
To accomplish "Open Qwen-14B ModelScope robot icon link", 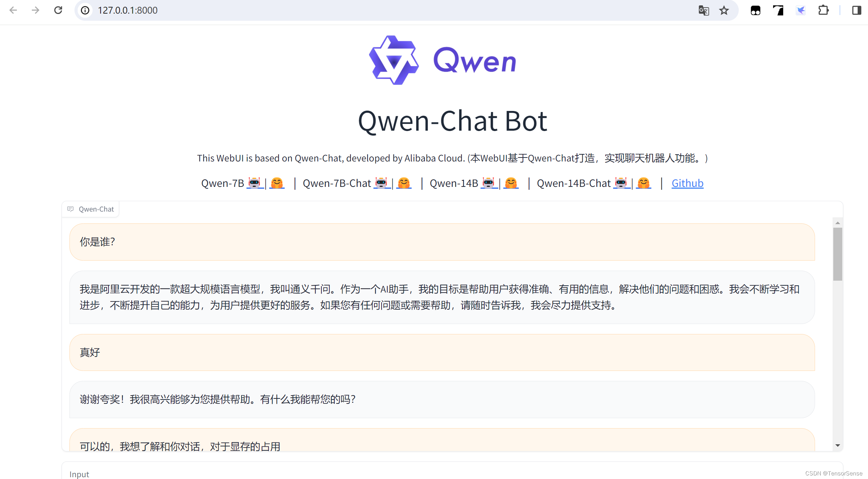I will point(489,183).
